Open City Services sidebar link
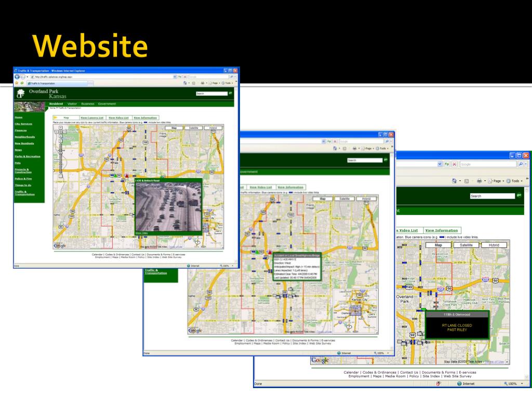 [x=23, y=124]
